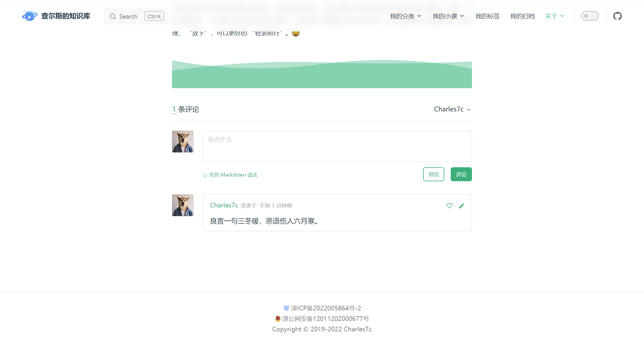Open the GitHub repository icon
Image resolution: width=644 pixels, height=345 pixels.
point(617,16)
